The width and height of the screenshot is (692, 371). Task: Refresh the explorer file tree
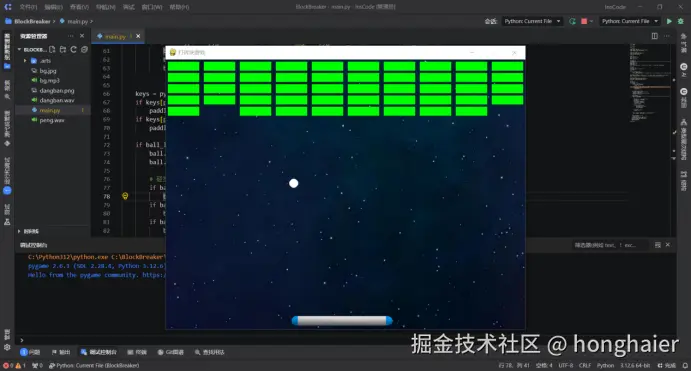(x=73, y=49)
